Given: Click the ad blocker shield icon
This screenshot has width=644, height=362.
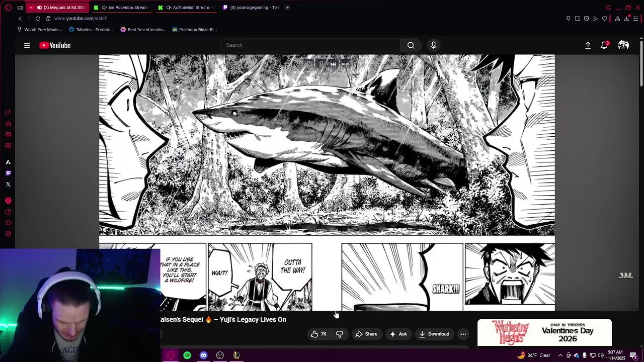Looking at the screenshot, I should pos(586,19).
